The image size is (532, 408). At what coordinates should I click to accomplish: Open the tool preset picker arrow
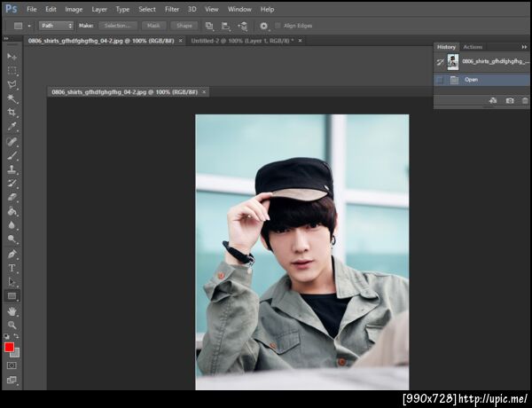[29, 26]
